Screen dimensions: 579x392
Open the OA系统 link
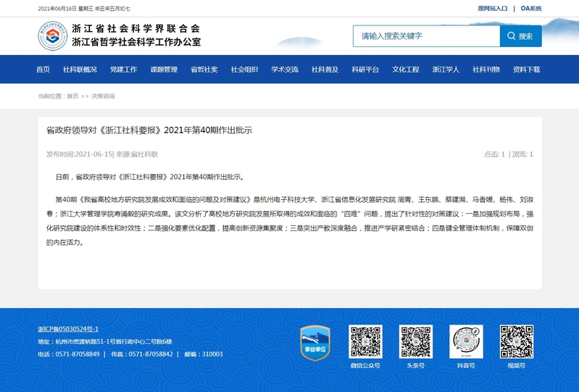[531, 9]
